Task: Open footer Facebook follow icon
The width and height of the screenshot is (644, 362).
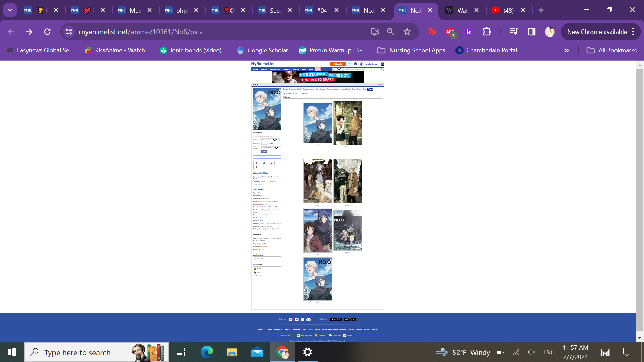Action: pos(291,319)
